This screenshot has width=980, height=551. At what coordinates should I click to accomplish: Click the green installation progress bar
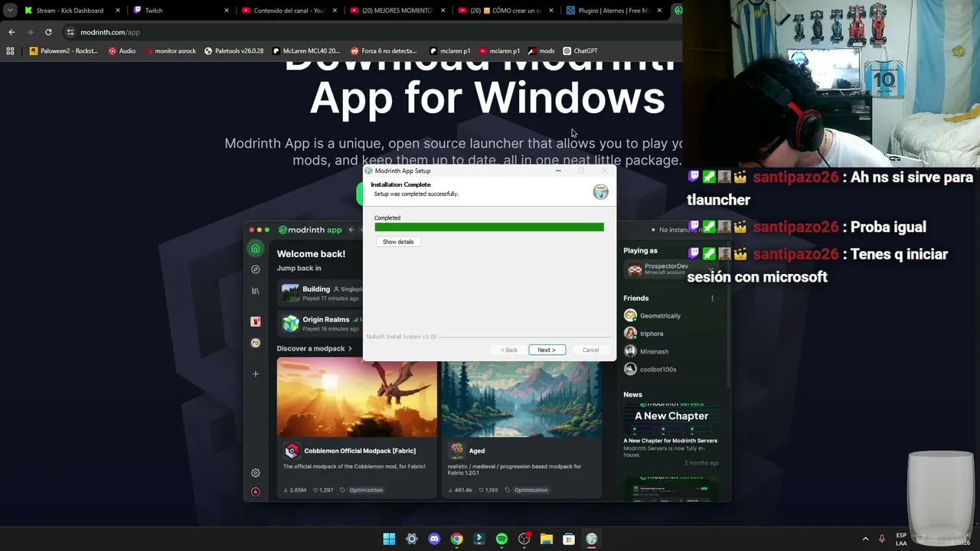click(489, 227)
